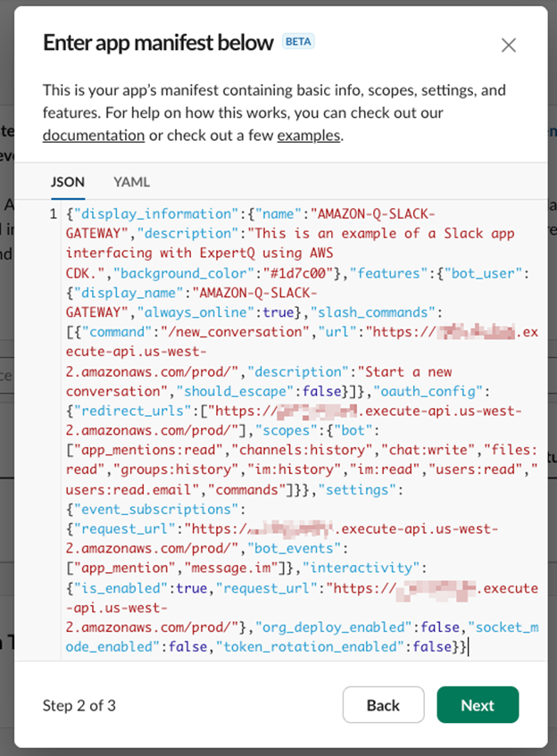The height and width of the screenshot is (756, 557).
Task: Click the "org_deploy_enabled" key
Action: (334, 627)
